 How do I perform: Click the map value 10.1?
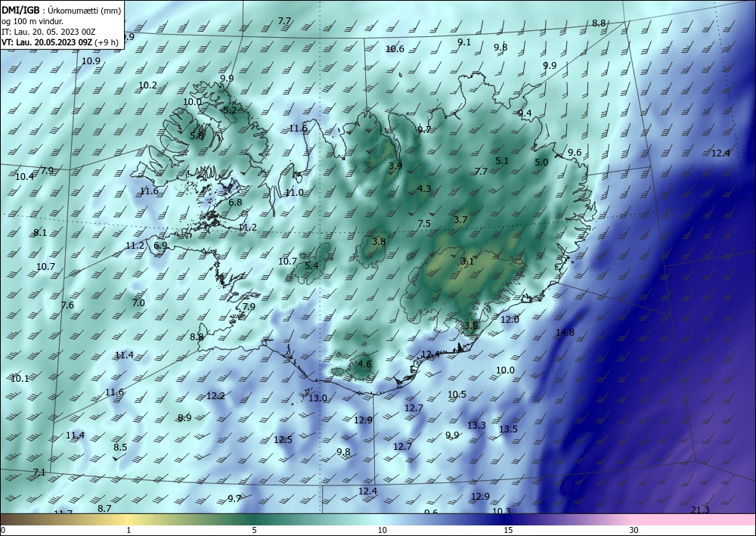(20, 379)
